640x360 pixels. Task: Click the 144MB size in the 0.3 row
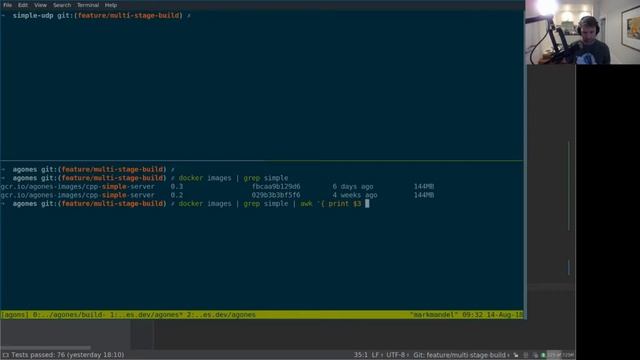424,187
